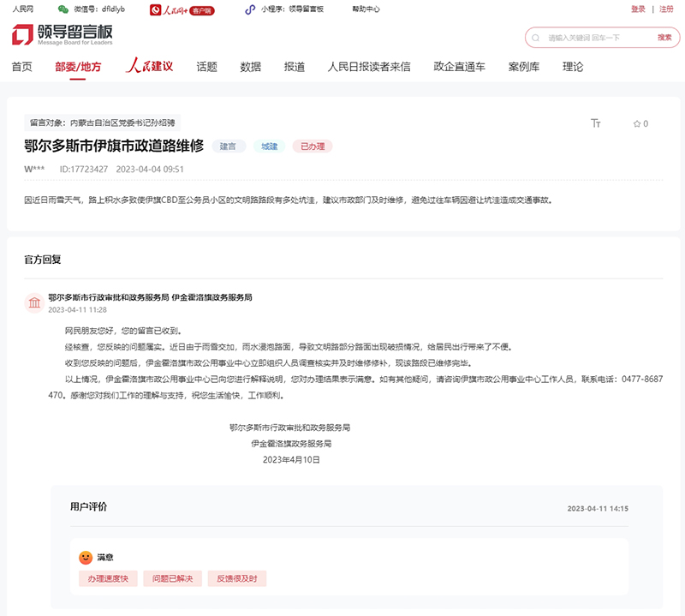Go to the 首页 homepage menu

pos(22,67)
